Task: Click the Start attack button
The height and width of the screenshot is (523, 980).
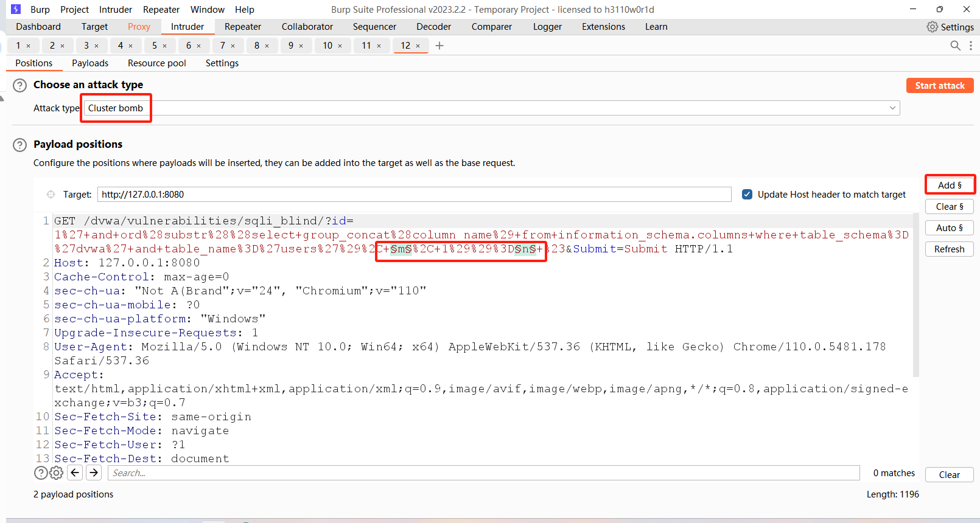Action: (x=940, y=86)
